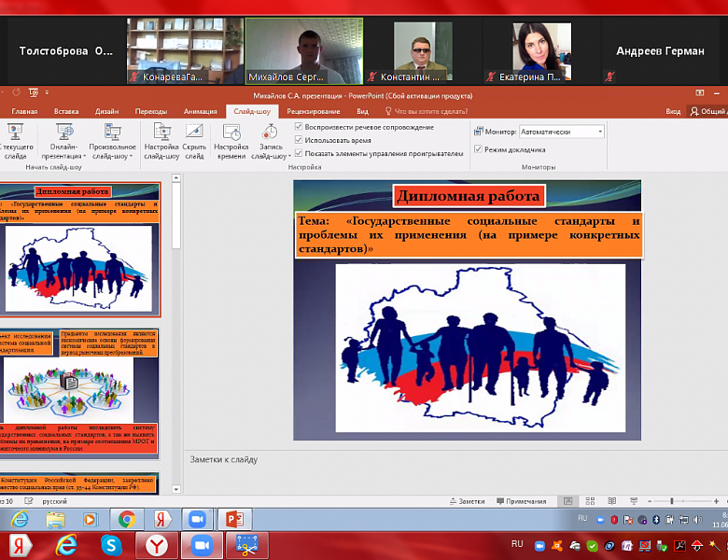Image resolution: width=728 pixels, height=560 pixels.
Task: Click the Общий доступ share button
Action: coord(707,111)
